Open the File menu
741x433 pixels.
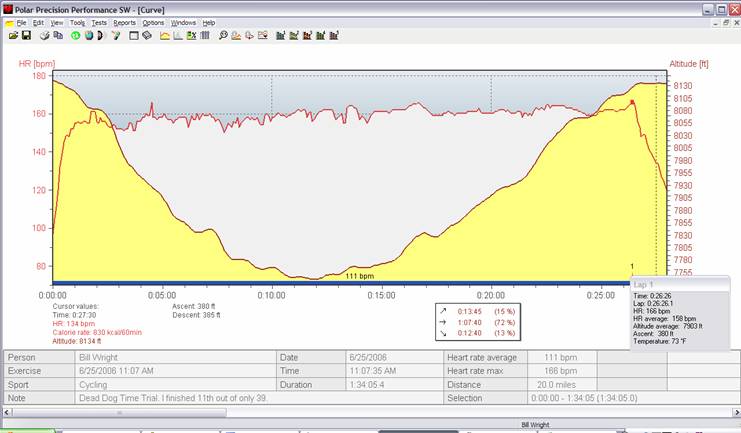(22, 23)
